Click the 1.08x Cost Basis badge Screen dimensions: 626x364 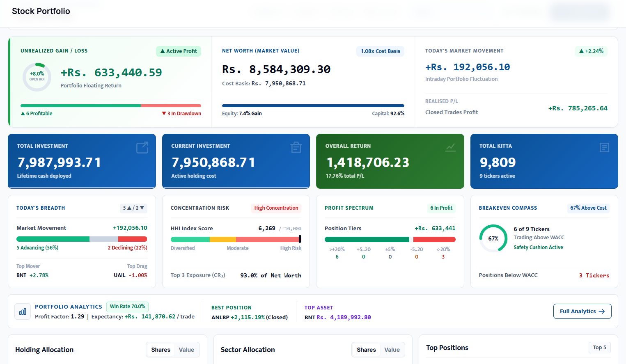click(x=381, y=51)
